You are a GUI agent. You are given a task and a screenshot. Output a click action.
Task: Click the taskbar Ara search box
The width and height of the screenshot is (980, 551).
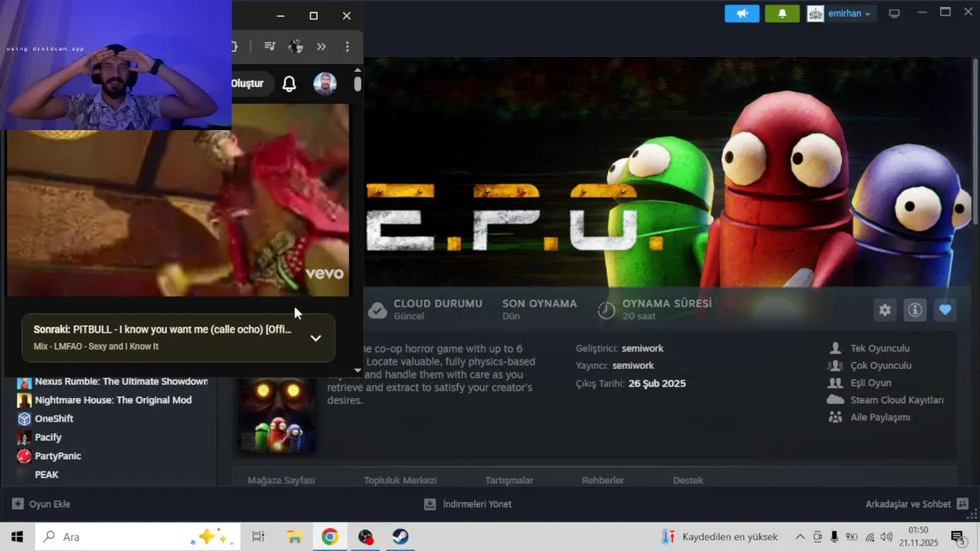pyautogui.click(x=137, y=536)
